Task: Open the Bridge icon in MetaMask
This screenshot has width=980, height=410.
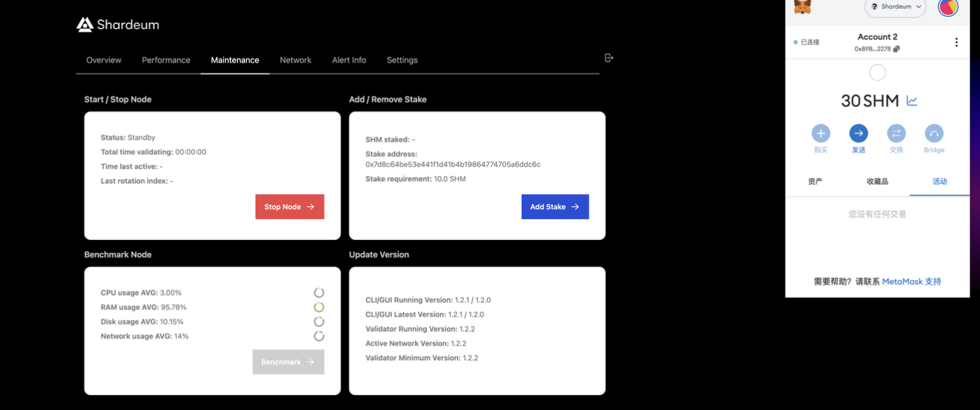Action: pos(934,133)
